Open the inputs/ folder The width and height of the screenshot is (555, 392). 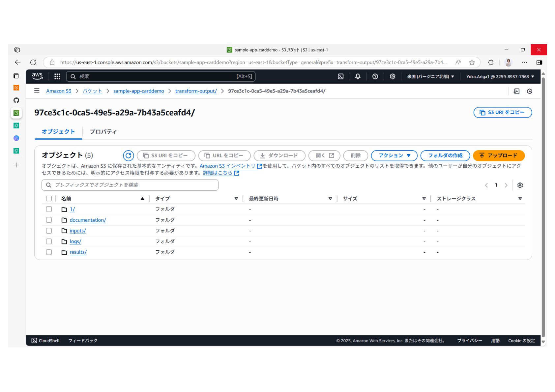pos(77,231)
